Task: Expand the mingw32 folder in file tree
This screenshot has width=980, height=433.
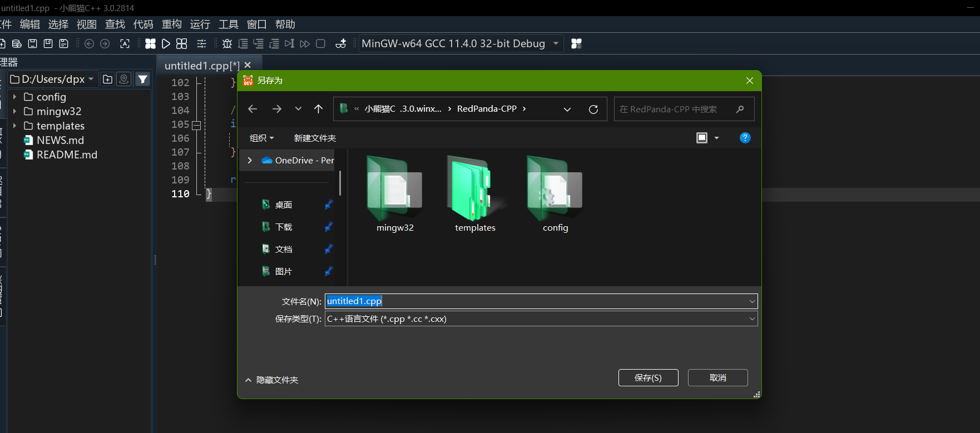Action: point(14,111)
